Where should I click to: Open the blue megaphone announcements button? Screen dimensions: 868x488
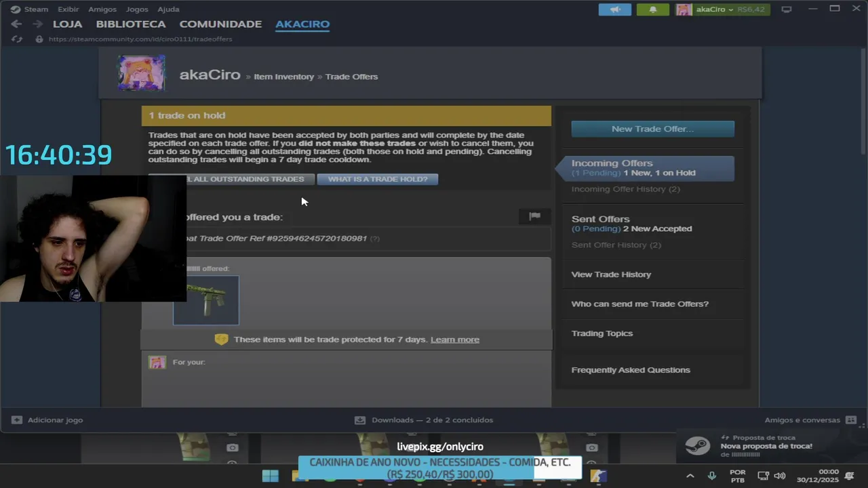point(615,9)
